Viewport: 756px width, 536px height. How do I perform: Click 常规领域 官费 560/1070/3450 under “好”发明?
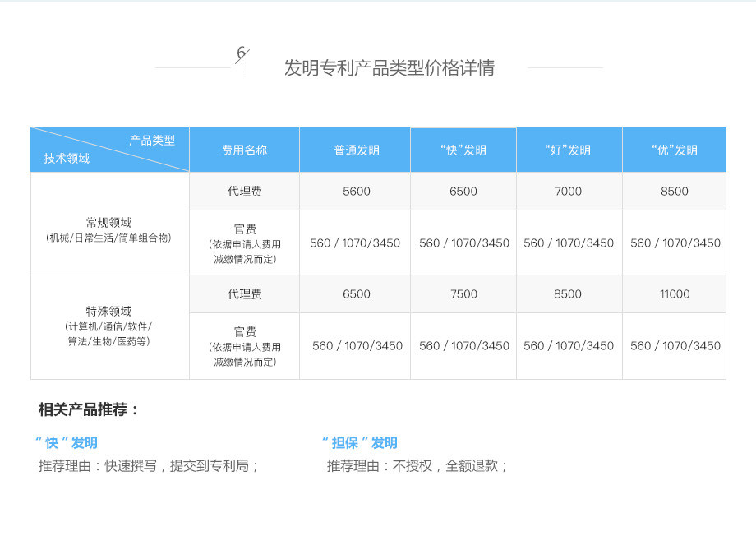pos(569,243)
